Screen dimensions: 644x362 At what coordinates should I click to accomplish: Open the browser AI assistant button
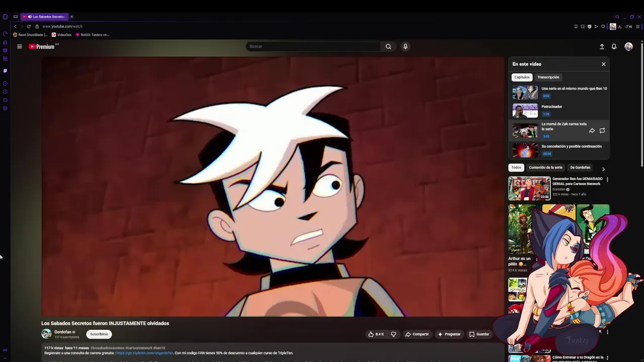(x=628, y=27)
